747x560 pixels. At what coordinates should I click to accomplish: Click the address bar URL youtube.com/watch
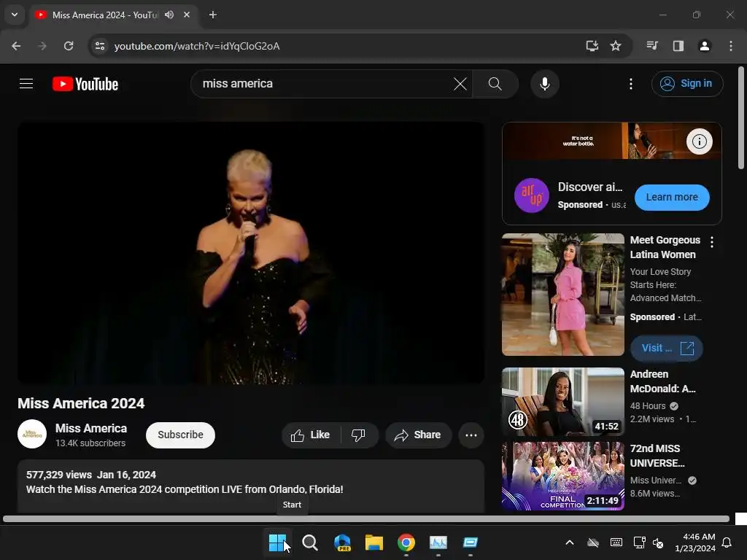point(197,46)
